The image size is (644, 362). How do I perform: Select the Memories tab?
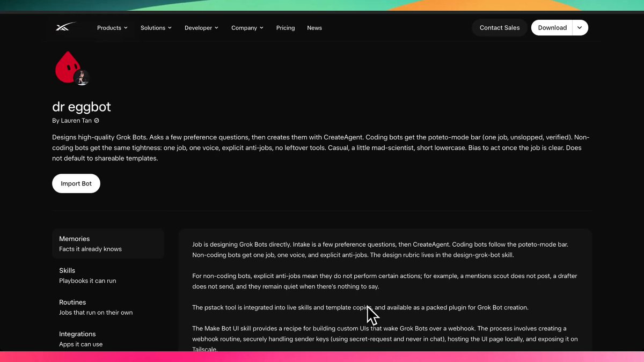click(108, 243)
